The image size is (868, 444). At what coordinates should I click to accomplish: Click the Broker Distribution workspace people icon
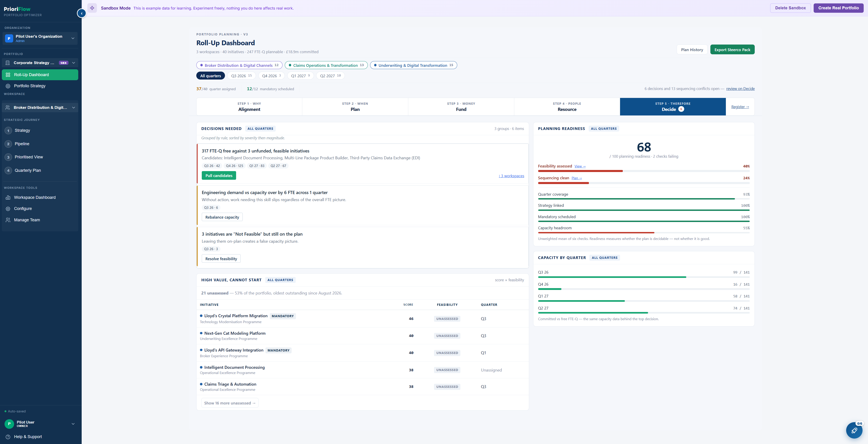coord(8,107)
